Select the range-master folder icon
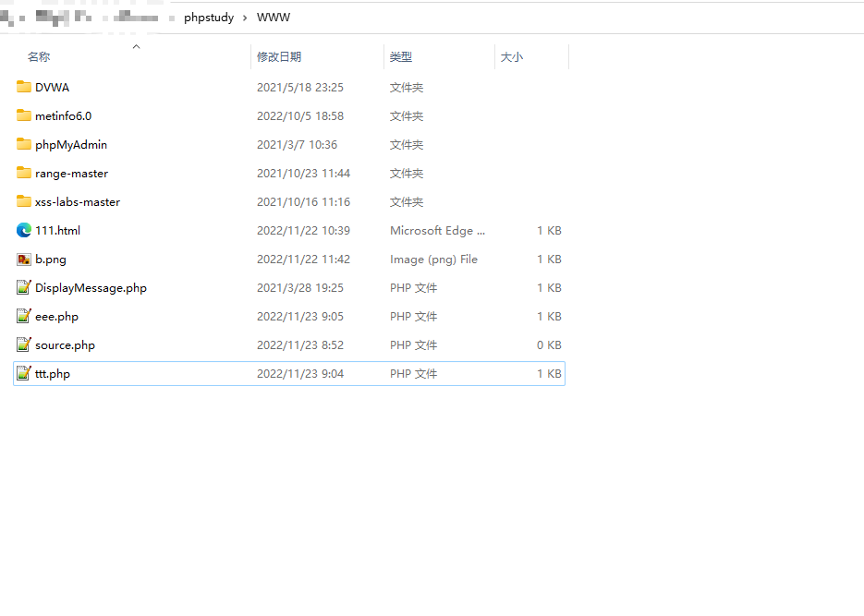864x616 pixels. [x=24, y=173]
